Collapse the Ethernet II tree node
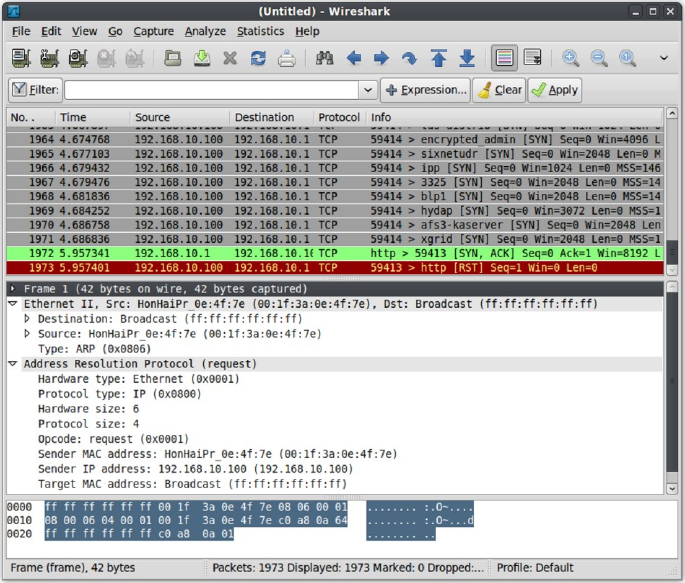The height and width of the screenshot is (583, 685). [x=13, y=304]
